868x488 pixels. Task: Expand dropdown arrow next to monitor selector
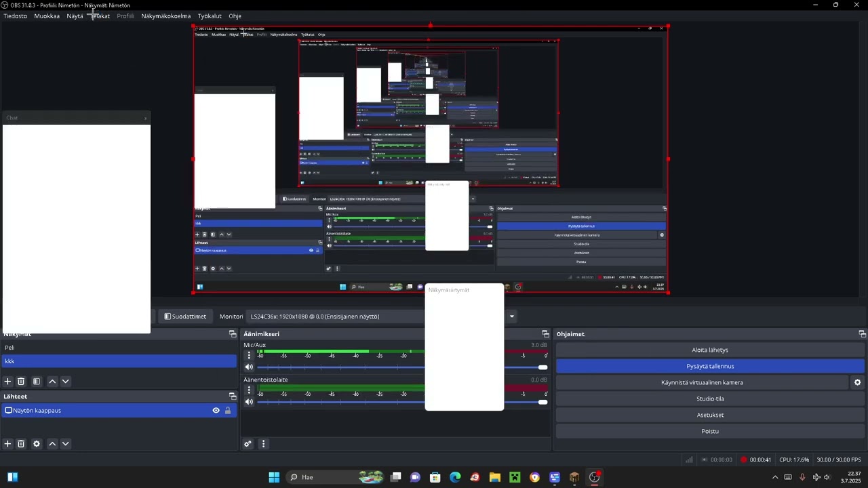(512, 317)
